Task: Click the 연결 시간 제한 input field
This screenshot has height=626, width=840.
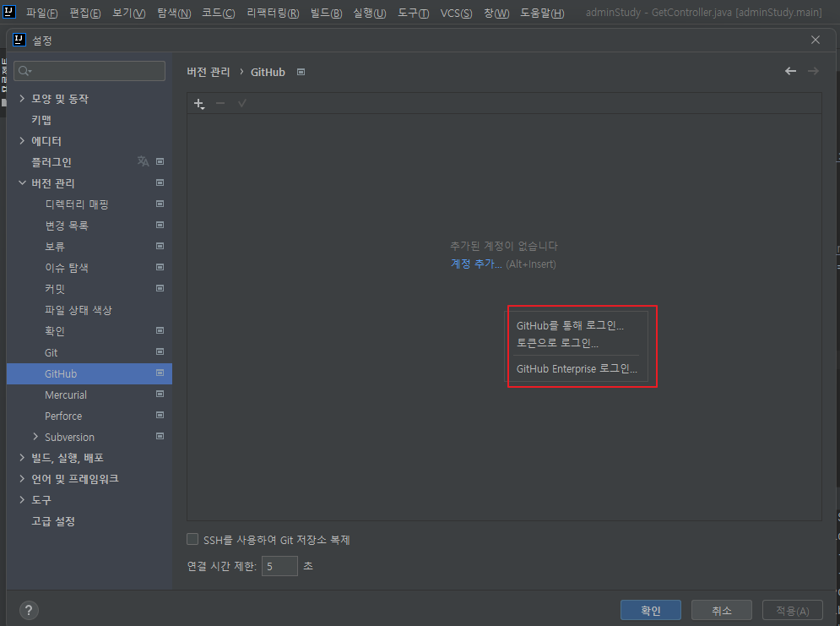Action: (279, 566)
